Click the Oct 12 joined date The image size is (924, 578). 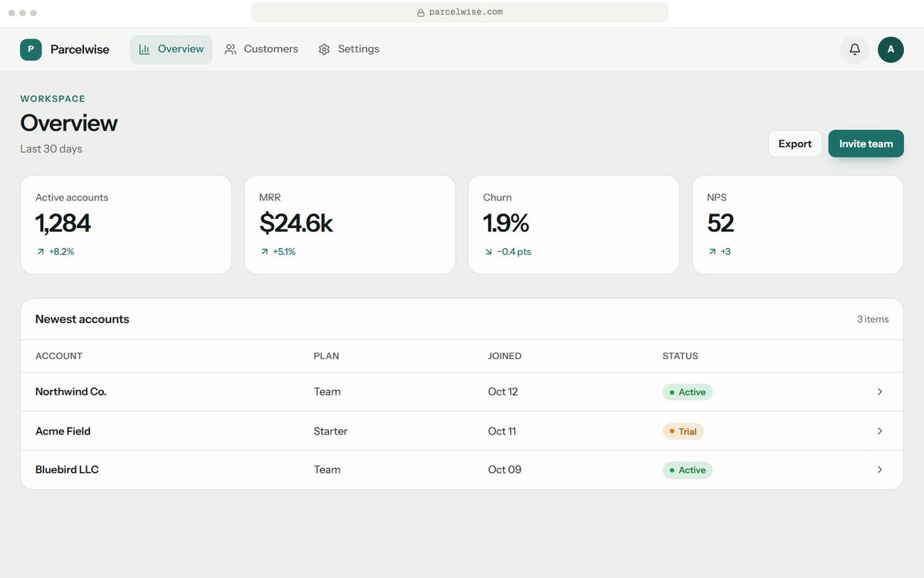(503, 392)
